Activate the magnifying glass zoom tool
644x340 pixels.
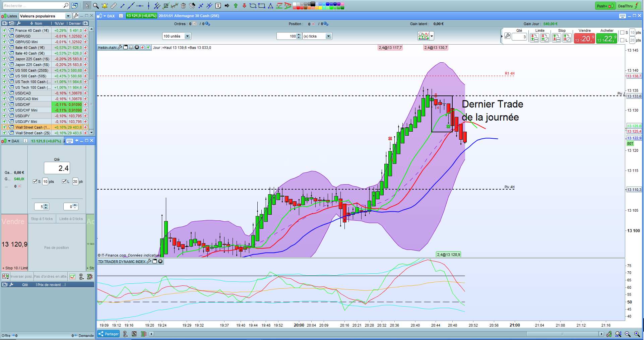click(x=96, y=6)
